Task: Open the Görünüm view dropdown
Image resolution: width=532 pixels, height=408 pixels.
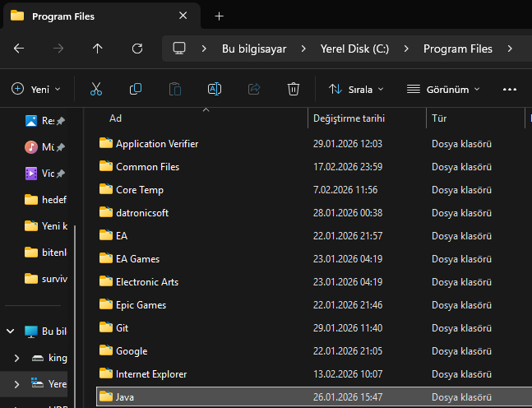Action: coord(443,90)
